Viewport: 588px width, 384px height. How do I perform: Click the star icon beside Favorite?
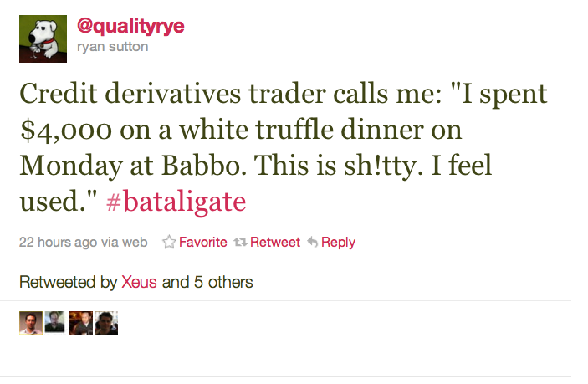(x=169, y=243)
